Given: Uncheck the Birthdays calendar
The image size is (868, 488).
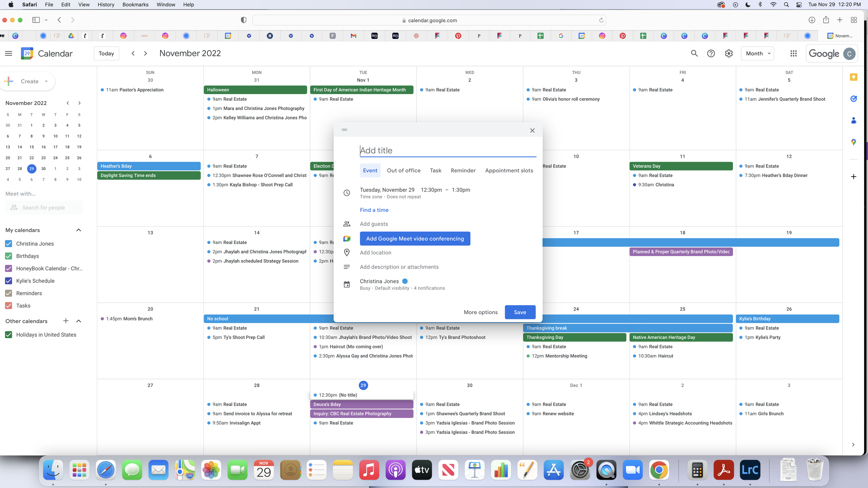Looking at the screenshot, I should (x=9, y=256).
